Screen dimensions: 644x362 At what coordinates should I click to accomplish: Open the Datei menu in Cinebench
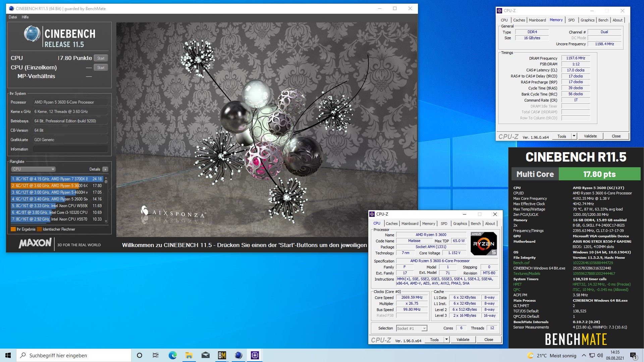pyautogui.click(x=13, y=17)
